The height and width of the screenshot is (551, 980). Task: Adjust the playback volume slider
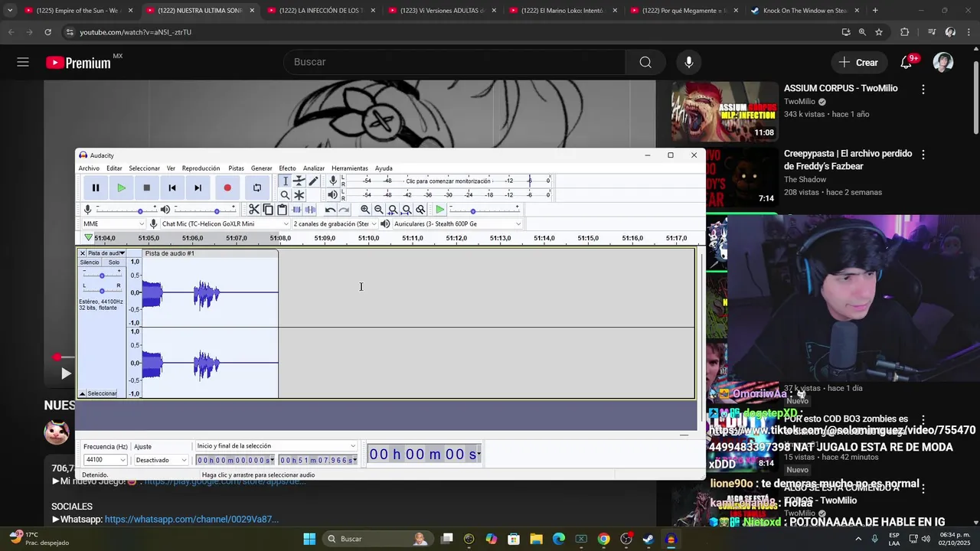pos(204,210)
